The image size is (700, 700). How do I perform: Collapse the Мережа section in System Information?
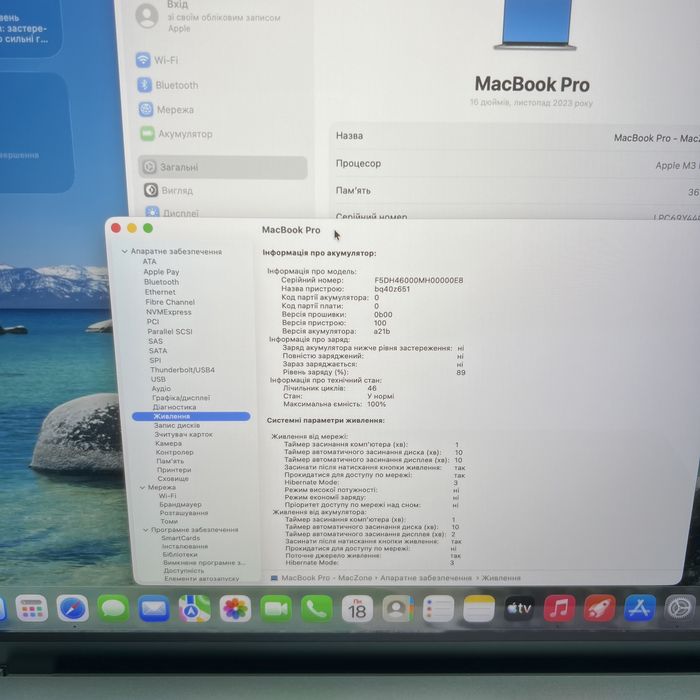pyautogui.click(x=142, y=488)
